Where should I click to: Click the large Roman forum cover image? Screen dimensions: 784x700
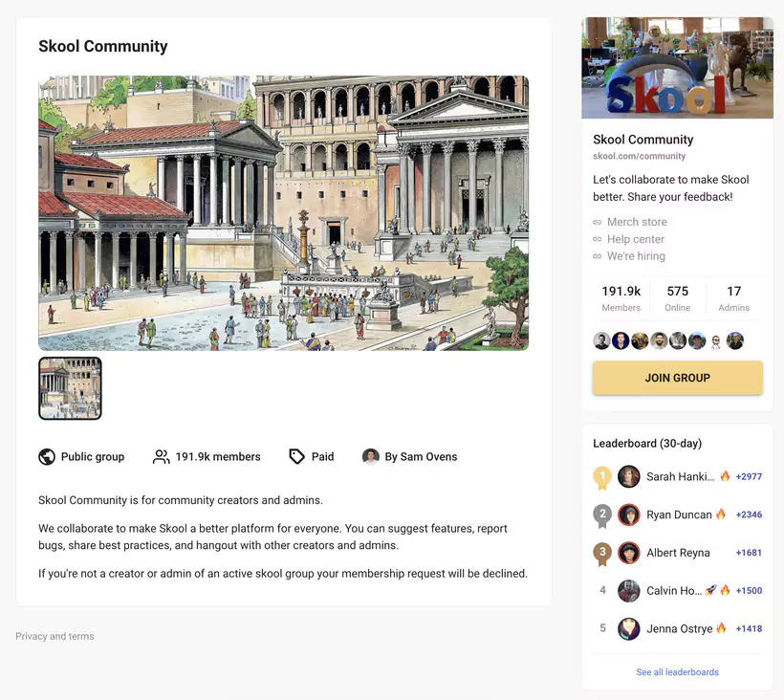(x=284, y=213)
